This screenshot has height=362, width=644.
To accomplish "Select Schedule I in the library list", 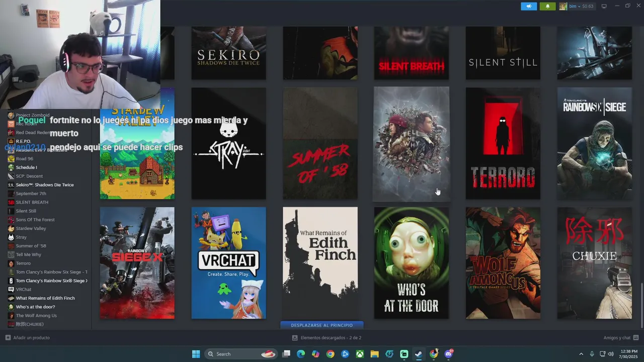I will [26, 167].
